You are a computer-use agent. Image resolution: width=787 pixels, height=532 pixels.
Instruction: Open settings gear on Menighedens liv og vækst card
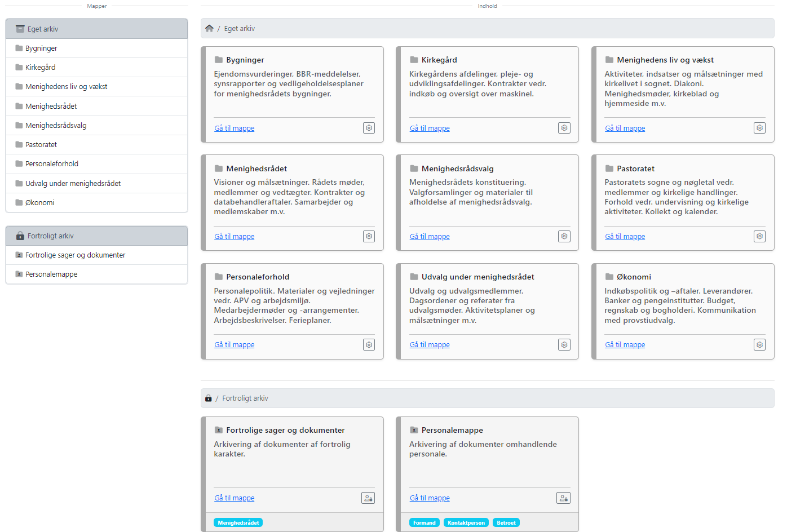coord(759,128)
